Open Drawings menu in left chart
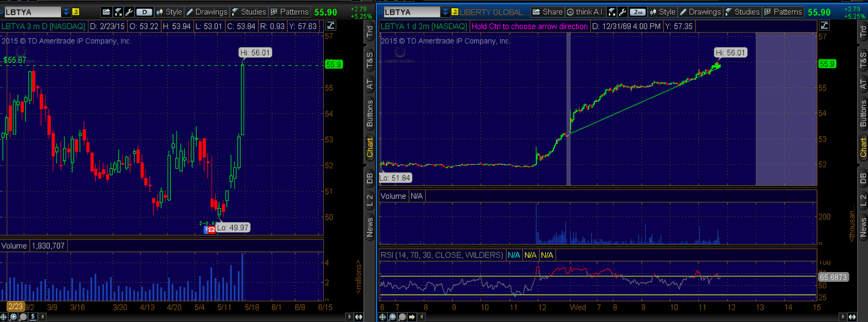This screenshot has width=868, height=322. (207, 12)
